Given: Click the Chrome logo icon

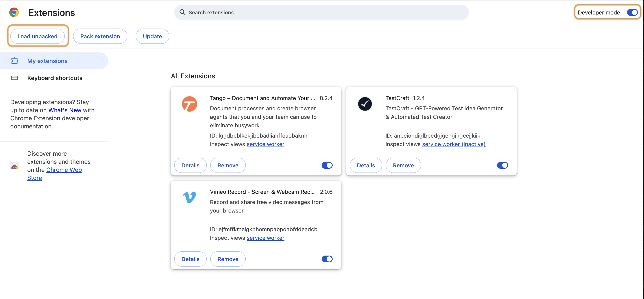Looking at the screenshot, I should 14,12.
